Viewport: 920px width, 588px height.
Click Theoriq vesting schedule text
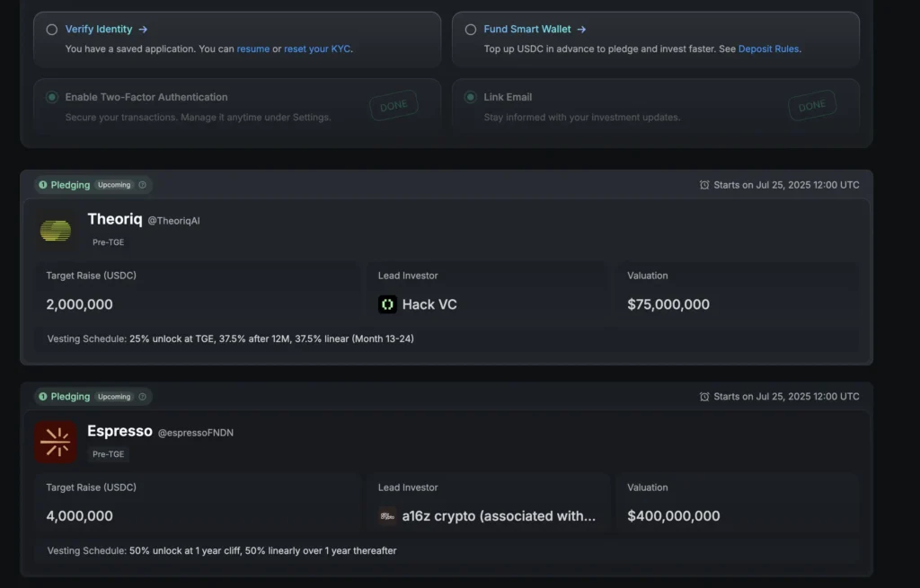coord(231,338)
